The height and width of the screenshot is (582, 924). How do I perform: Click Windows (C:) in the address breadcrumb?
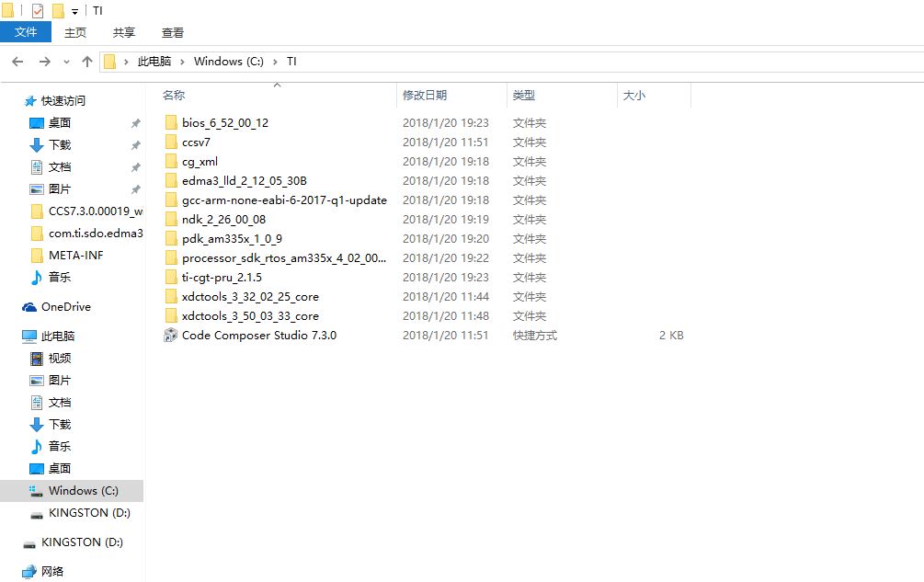pos(229,62)
